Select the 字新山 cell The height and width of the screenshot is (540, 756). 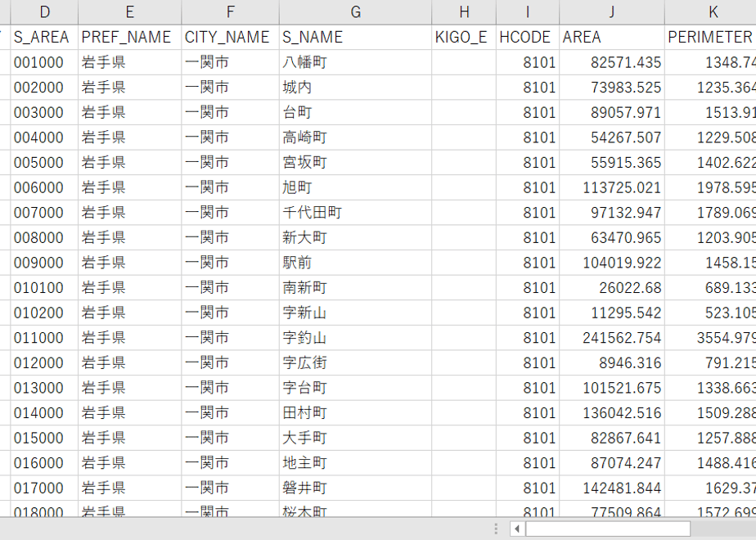click(356, 313)
